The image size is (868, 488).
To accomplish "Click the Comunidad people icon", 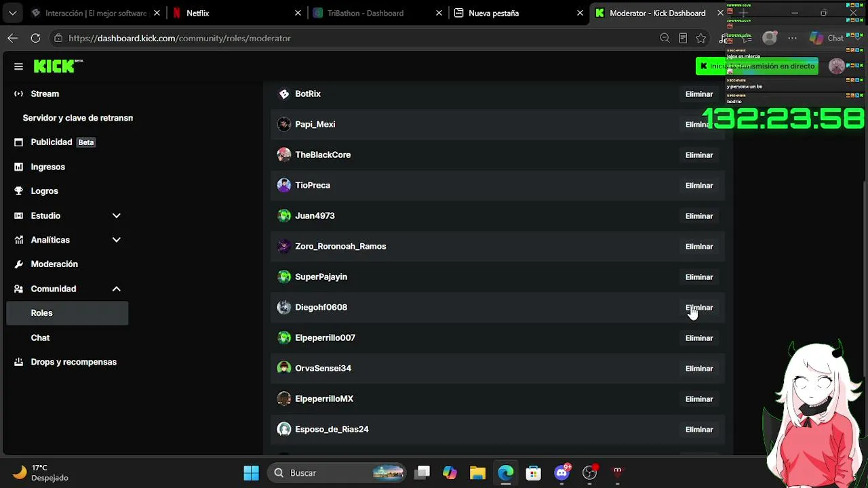I will tap(18, 289).
